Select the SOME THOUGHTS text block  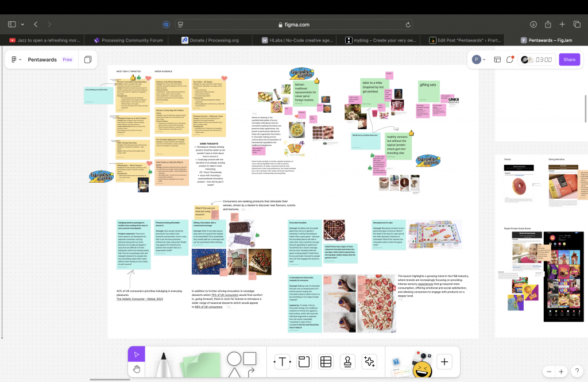pyautogui.click(x=209, y=163)
